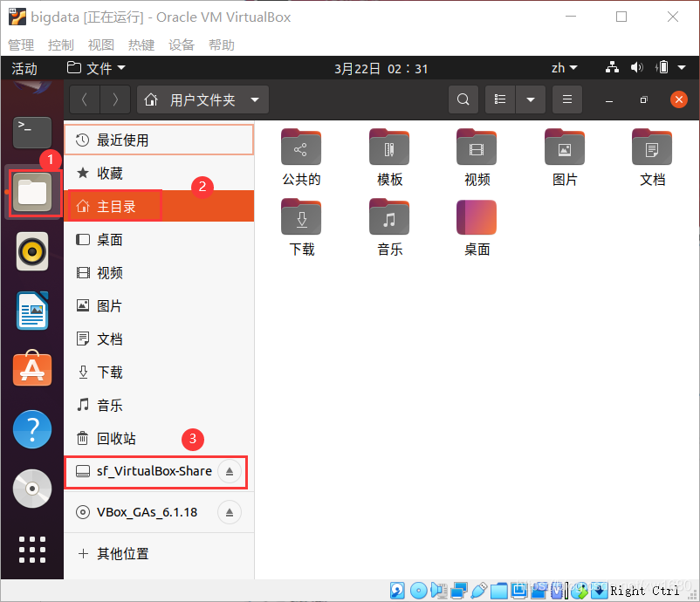Click VirtualBox USB status icon
700x602 pixels.
click(478, 591)
